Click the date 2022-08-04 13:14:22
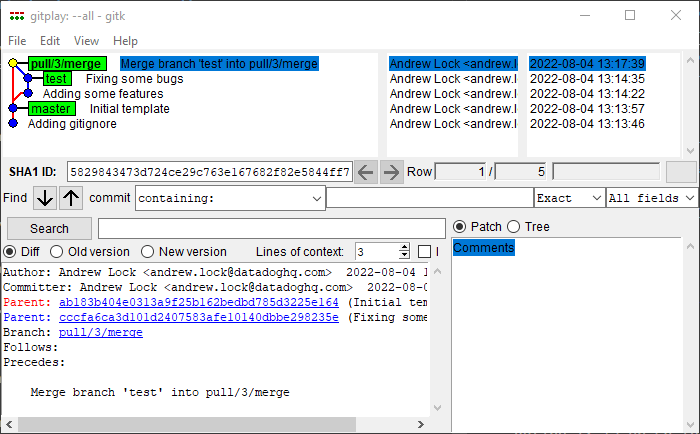The image size is (700, 434). (587, 94)
